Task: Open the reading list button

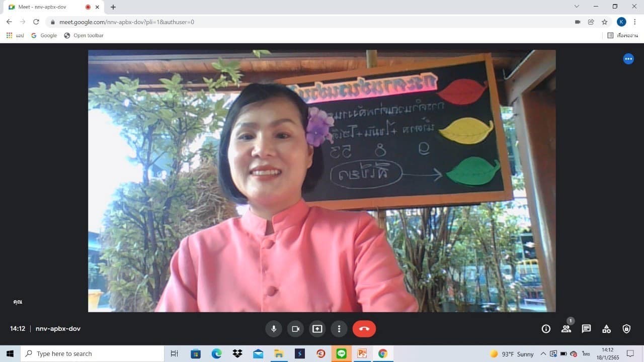Action: (622, 36)
